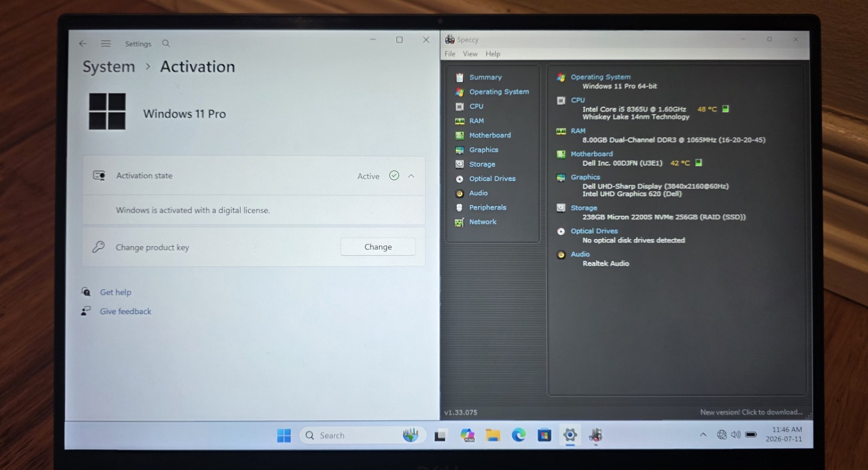Click the Change product key button

click(378, 247)
